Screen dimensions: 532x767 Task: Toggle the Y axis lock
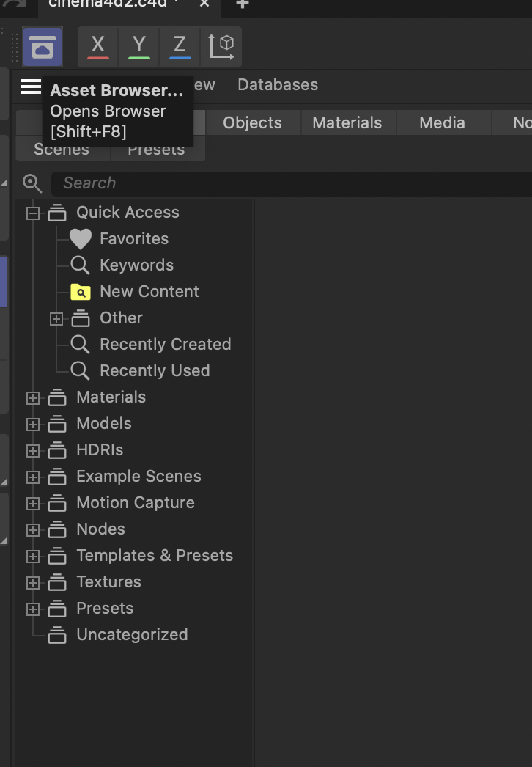pyautogui.click(x=138, y=46)
